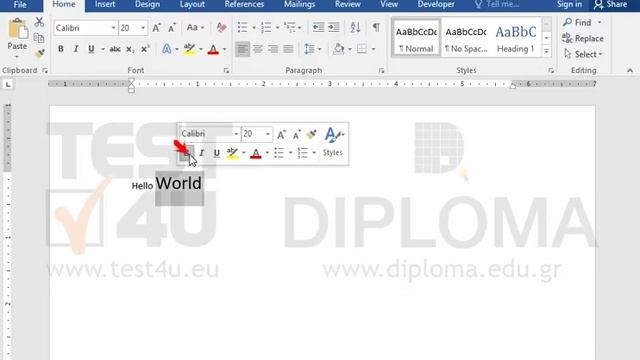Align text right in Paragraph group
Screen dimensions: 640x360
pyautogui.click(x=273, y=49)
